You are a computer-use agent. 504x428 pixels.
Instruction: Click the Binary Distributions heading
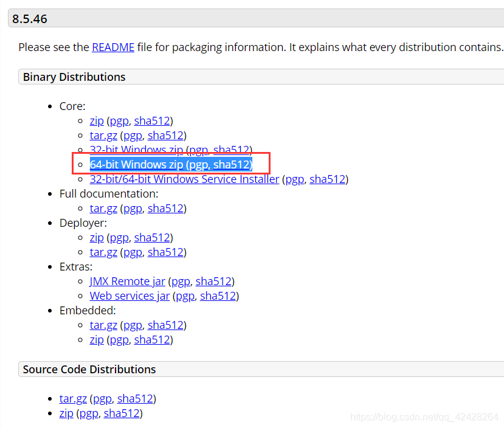(74, 77)
